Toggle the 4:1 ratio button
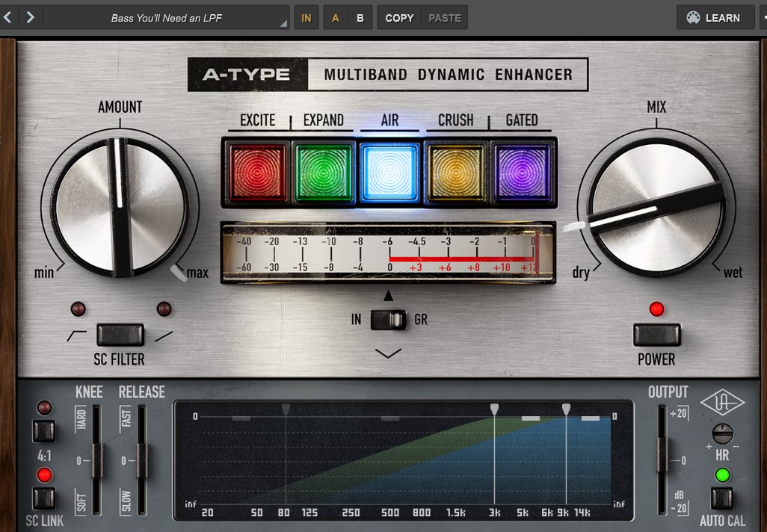Screen dimensions: 767x532 click(x=43, y=431)
